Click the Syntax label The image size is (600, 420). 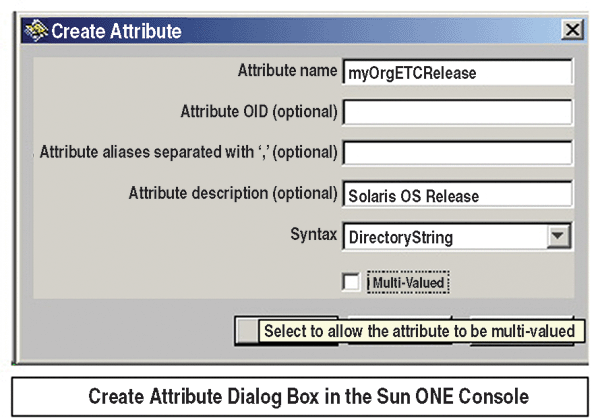tap(314, 236)
